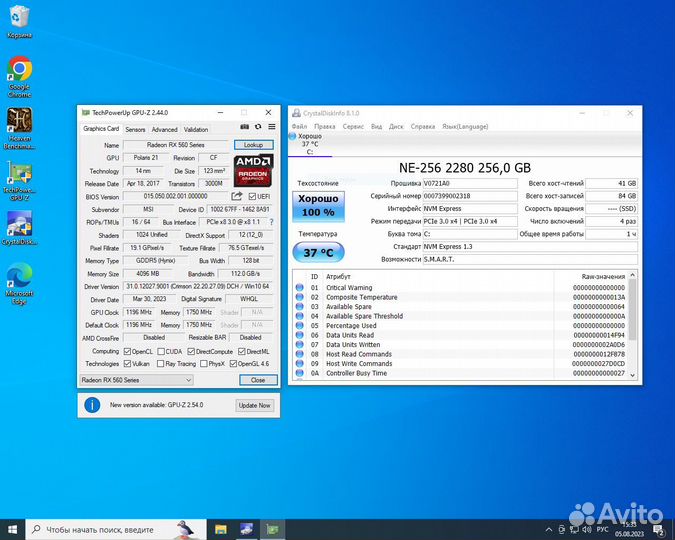Click the attribute list scroll-up arrow
The width and height of the screenshot is (675, 540).
[632, 275]
